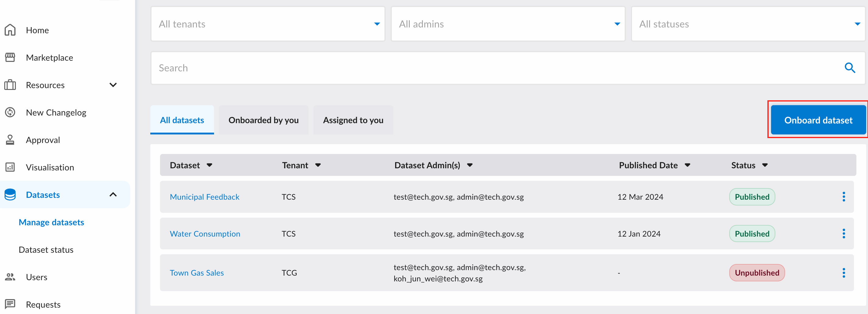This screenshot has height=314, width=868.
Task: Open the Water Consumption row actions menu
Action: coord(844,234)
